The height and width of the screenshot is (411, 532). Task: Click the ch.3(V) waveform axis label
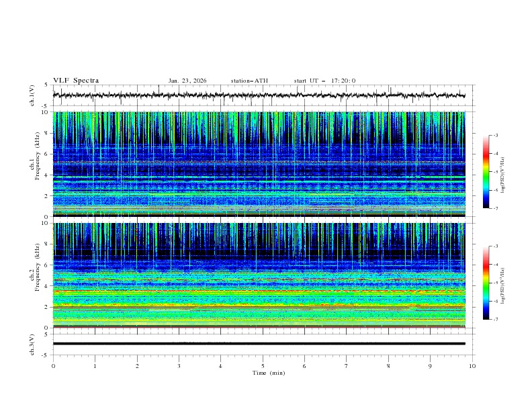point(32,344)
